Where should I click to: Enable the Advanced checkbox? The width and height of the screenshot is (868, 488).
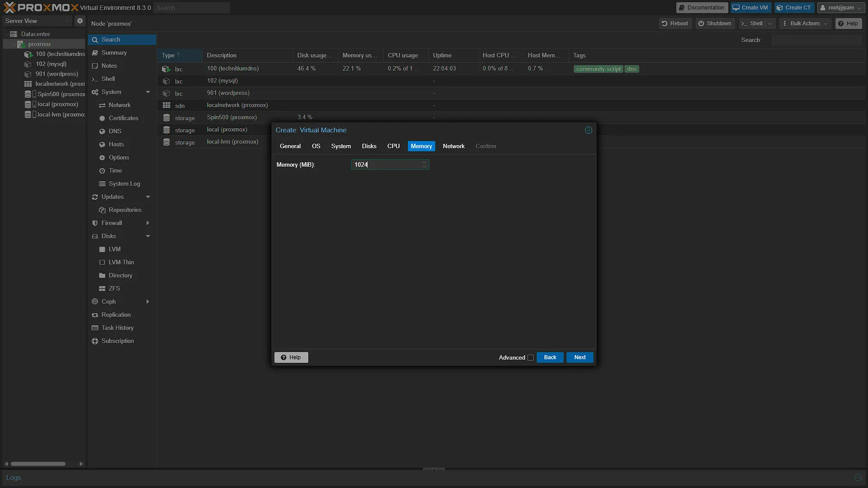pyautogui.click(x=531, y=358)
